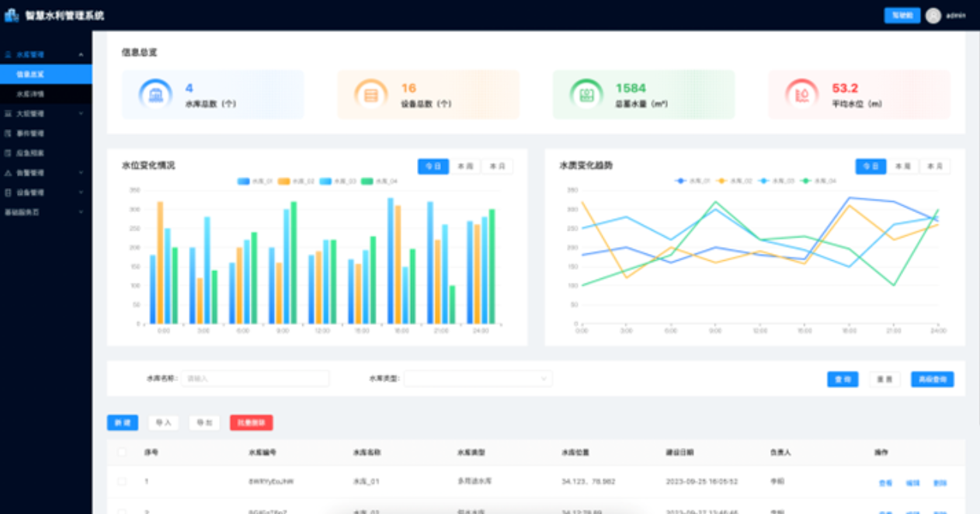Viewport: 980px width, 514px height.
Task: Check the checkbox for row 1
Action: (121, 482)
